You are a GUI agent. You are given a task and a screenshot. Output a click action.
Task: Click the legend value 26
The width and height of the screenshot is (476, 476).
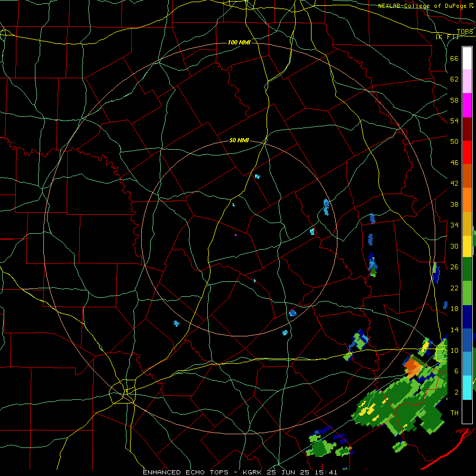[454, 267]
